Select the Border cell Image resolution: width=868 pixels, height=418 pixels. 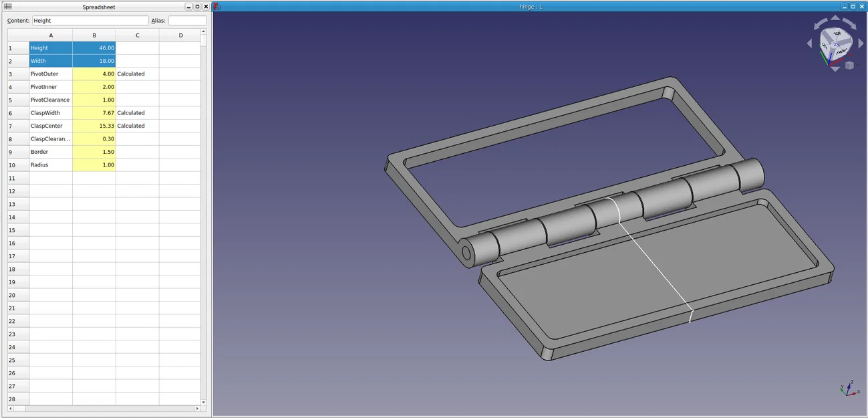pos(51,152)
